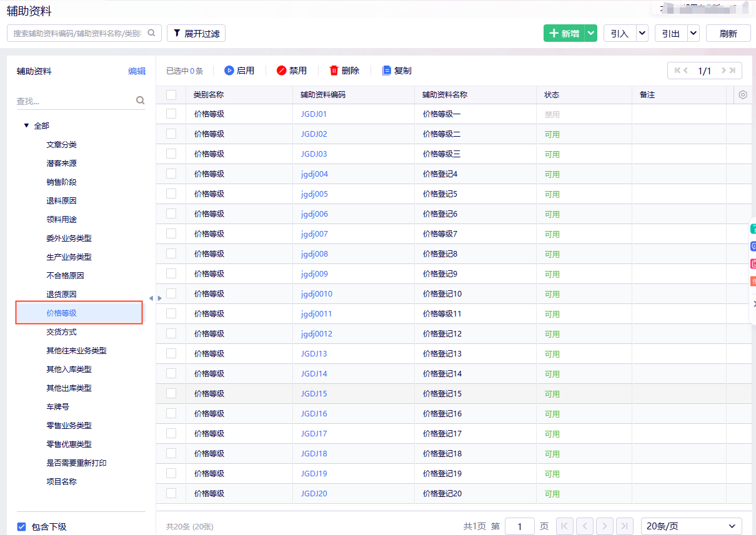This screenshot has width=756, height=535.
Task: Select 项目名称 in the category tree
Action: [x=61, y=481]
